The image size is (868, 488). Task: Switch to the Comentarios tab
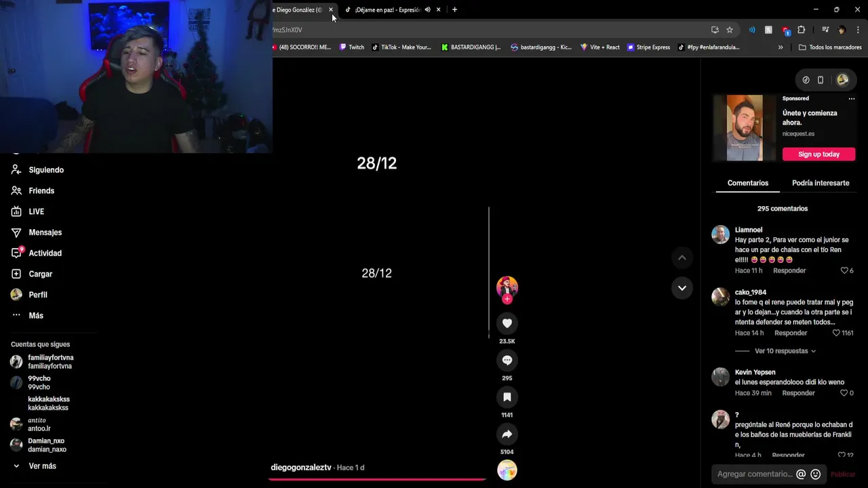(x=748, y=183)
